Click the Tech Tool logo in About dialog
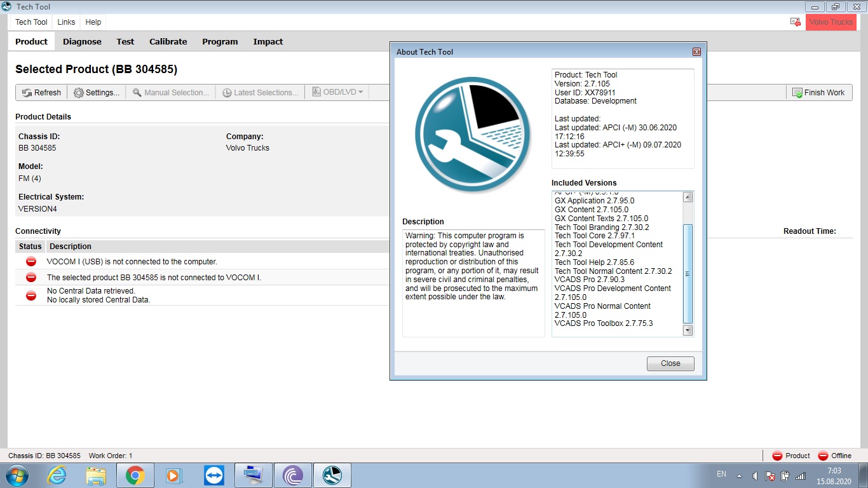The width and height of the screenshot is (868, 488). 472,135
